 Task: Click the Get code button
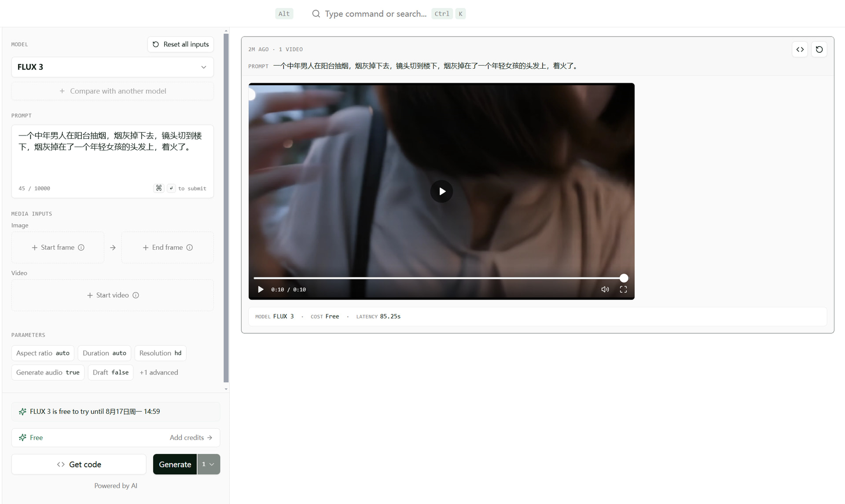tap(79, 464)
